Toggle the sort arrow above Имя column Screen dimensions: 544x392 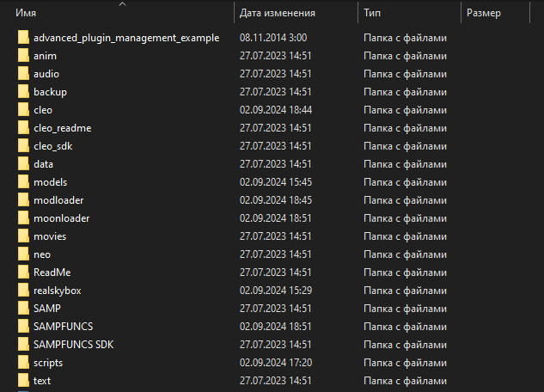pyautogui.click(x=122, y=4)
